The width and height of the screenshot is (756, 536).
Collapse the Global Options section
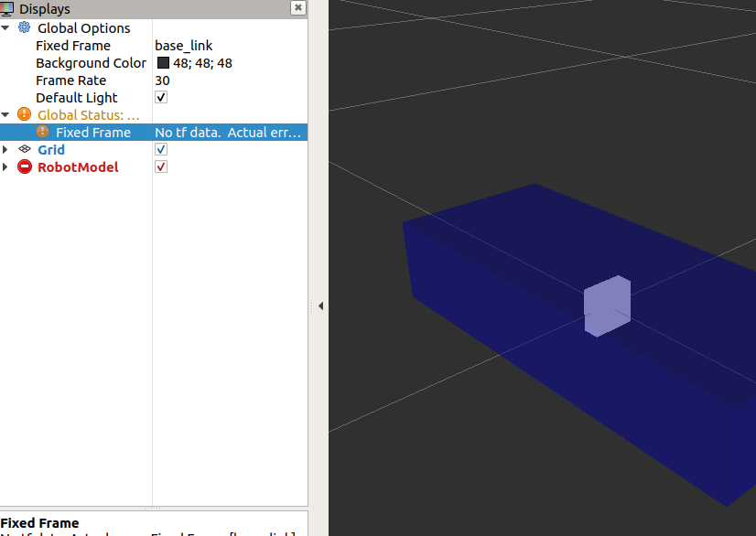[x=7, y=28]
